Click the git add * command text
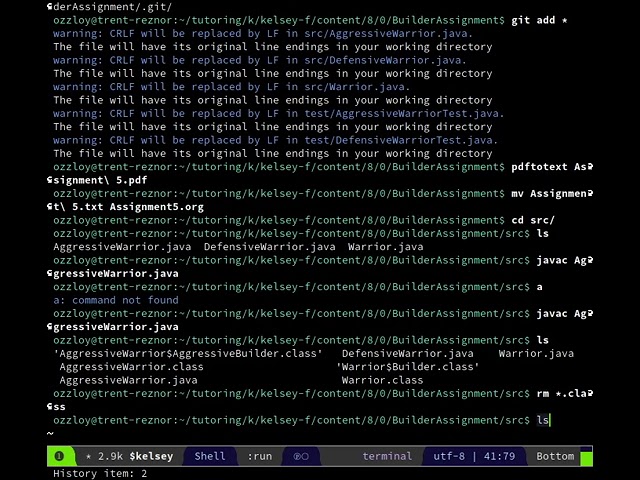The width and height of the screenshot is (640, 480). tap(539, 20)
